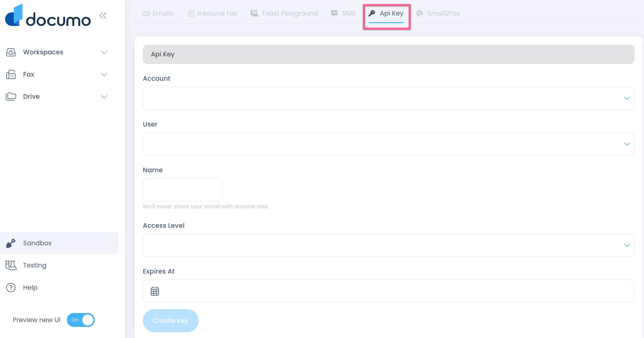
Task: Click the calendar icon in Expires At
Action: point(155,291)
